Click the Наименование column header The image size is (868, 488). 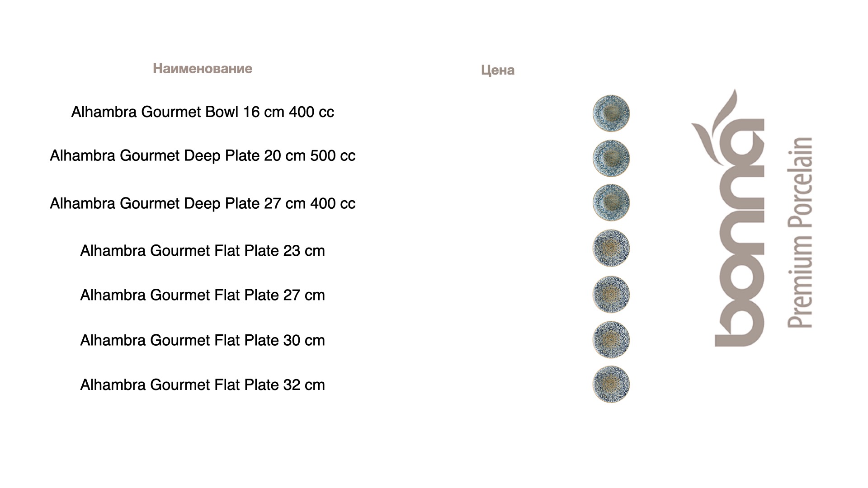202,69
